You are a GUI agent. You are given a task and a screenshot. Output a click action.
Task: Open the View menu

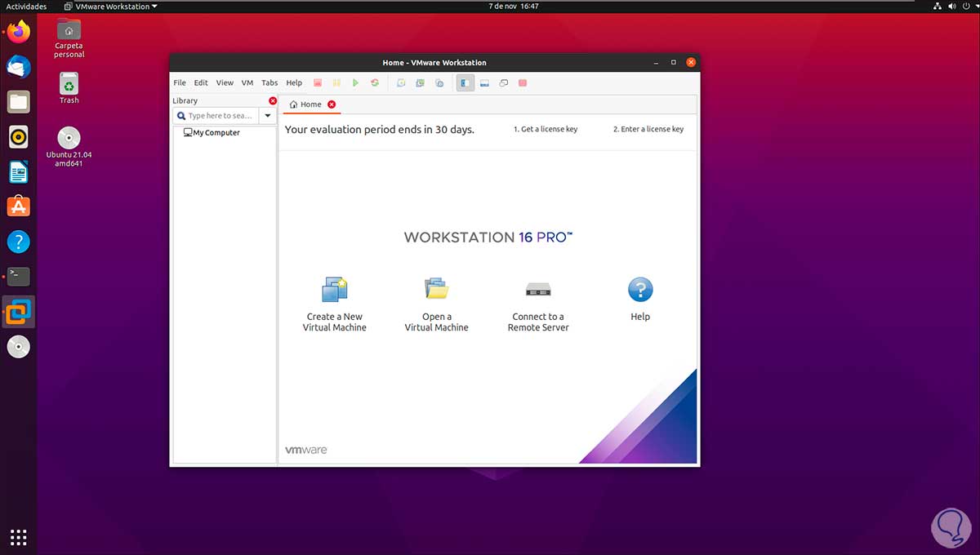(x=225, y=83)
